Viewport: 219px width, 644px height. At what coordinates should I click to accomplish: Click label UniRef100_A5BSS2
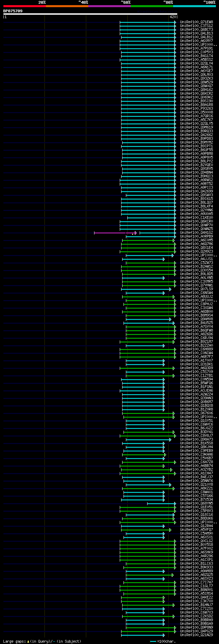pyautogui.click(x=196, y=60)
